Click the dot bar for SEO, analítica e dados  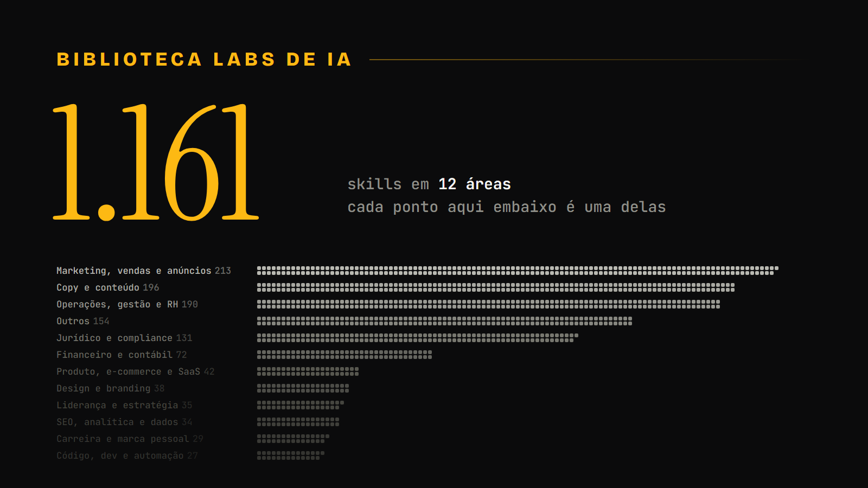(x=298, y=422)
